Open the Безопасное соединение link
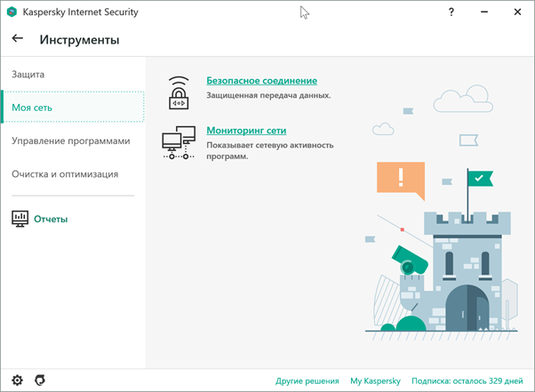 coord(261,81)
